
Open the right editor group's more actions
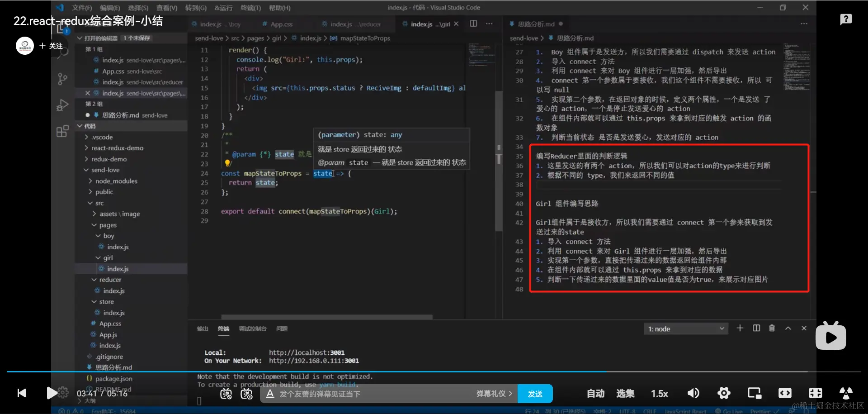pos(804,24)
